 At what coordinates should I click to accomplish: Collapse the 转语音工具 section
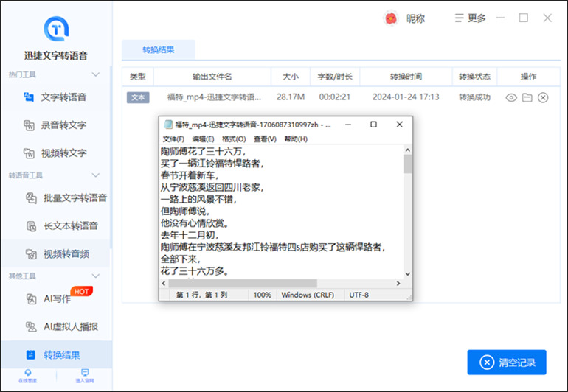(x=96, y=175)
